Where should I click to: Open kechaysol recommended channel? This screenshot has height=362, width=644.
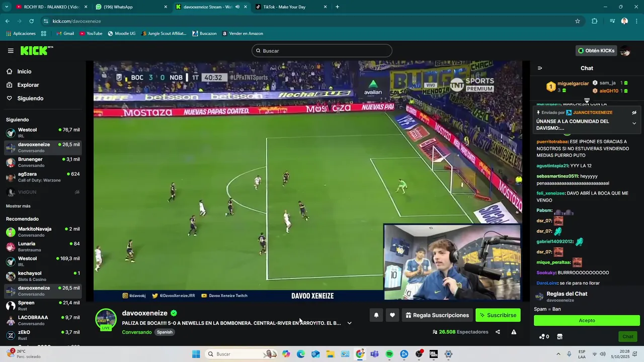[43, 276]
